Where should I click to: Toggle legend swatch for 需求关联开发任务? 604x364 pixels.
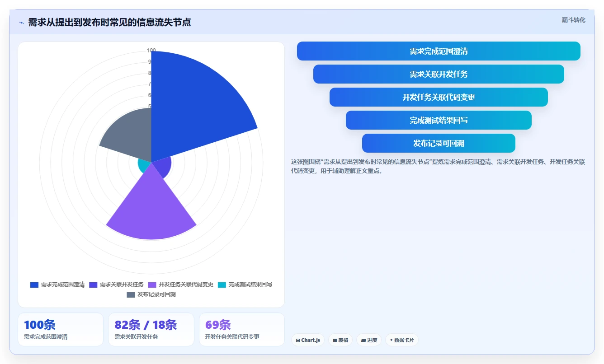point(94,285)
